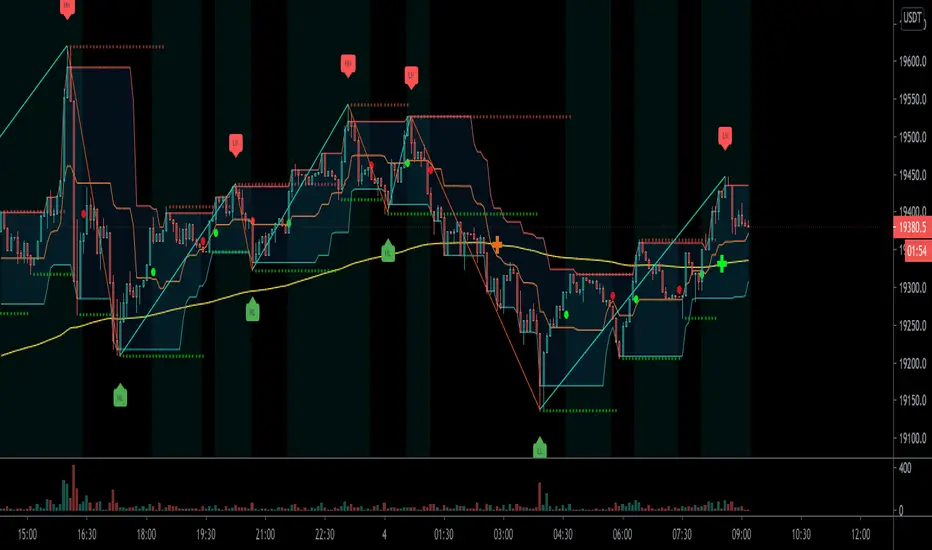Image resolution: width=932 pixels, height=550 pixels.
Task: Click the 01:30 time axis label
Action: (443, 535)
